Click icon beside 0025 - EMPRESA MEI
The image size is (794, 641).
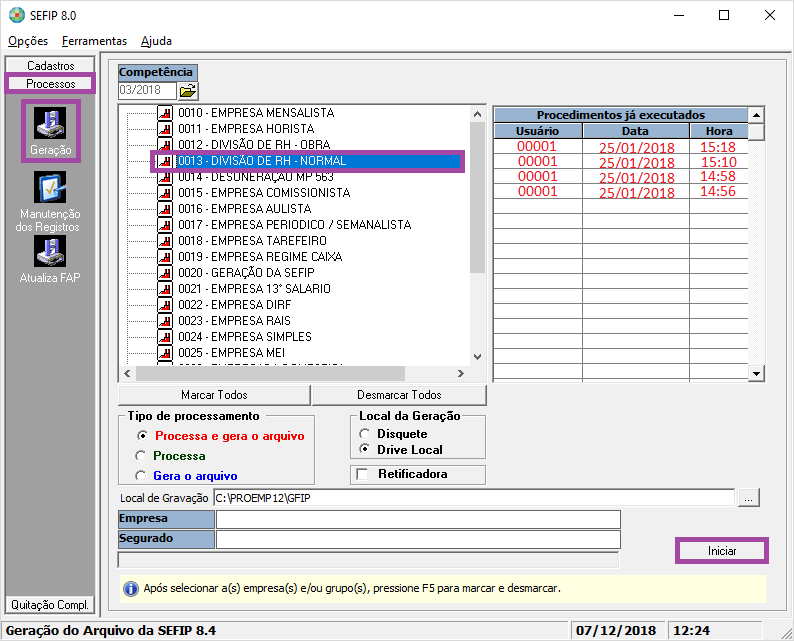[165, 353]
